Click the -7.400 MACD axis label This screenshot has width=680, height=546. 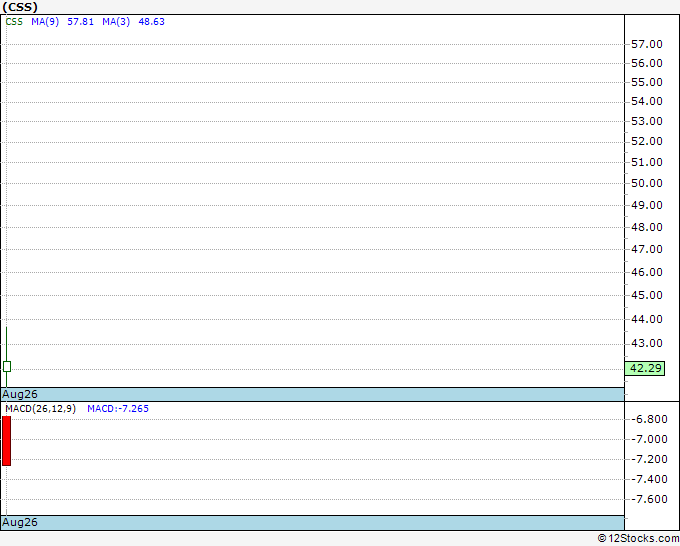pyautogui.click(x=649, y=479)
